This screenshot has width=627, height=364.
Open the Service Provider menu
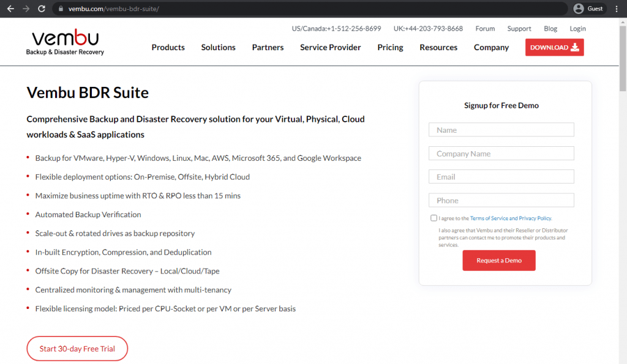[330, 47]
